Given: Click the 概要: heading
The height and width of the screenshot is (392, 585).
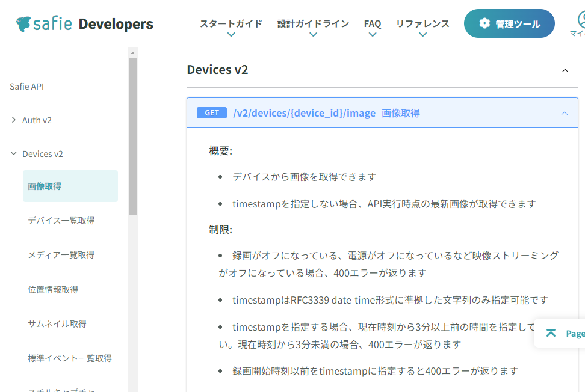Looking at the screenshot, I should 220,151.
